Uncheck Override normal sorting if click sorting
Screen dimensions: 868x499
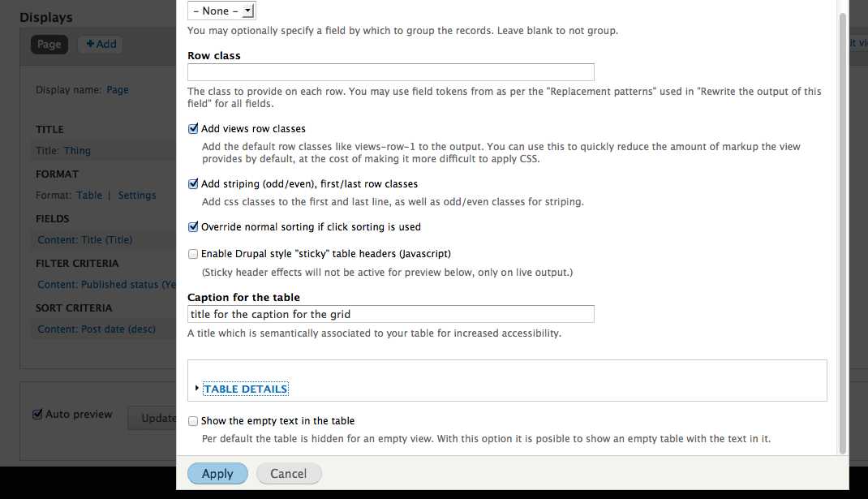click(193, 226)
